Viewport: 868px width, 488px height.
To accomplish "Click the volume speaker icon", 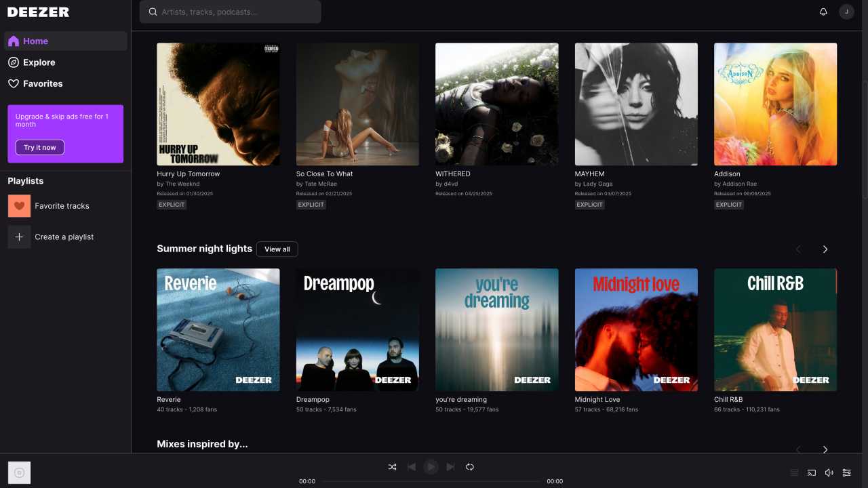I will click(x=829, y=472).
